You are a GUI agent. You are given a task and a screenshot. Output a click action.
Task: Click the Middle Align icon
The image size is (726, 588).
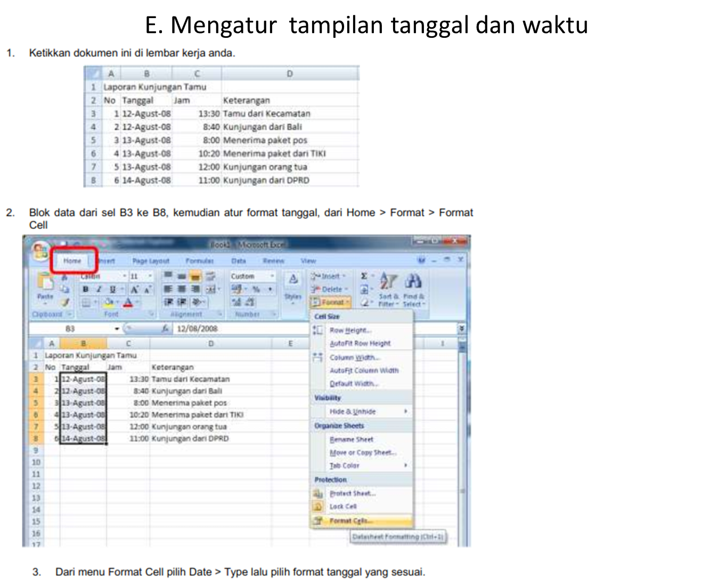182,276
